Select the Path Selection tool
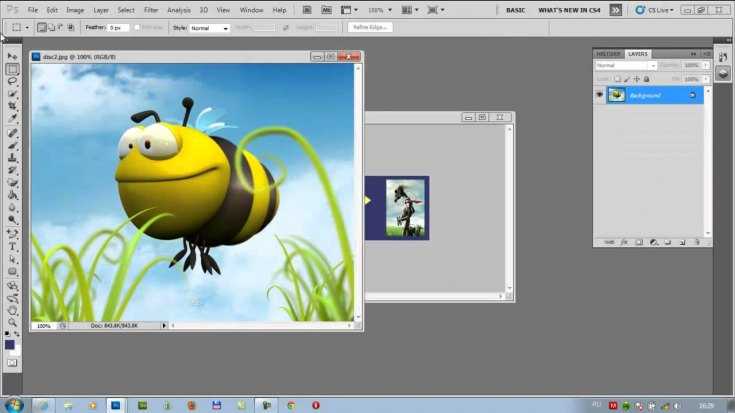The height and width of the screenshot is (413, 735). tap(12, 259)
